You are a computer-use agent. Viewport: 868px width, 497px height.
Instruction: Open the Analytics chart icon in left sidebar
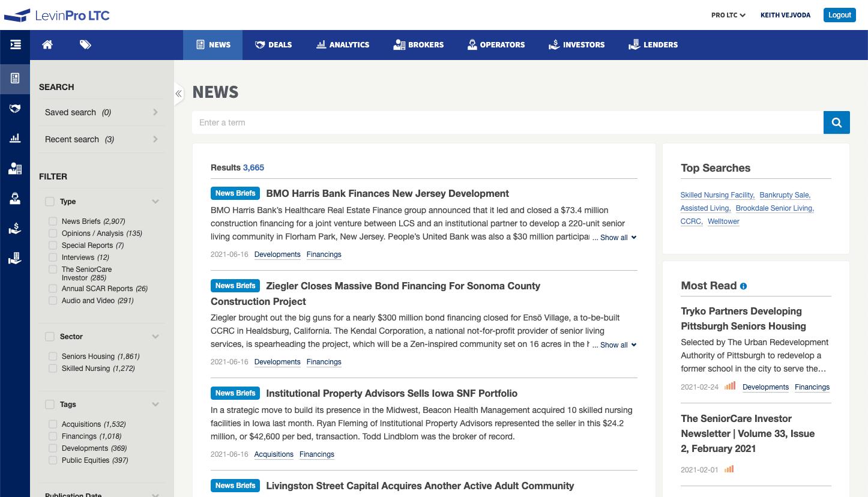tap(15, 138)
